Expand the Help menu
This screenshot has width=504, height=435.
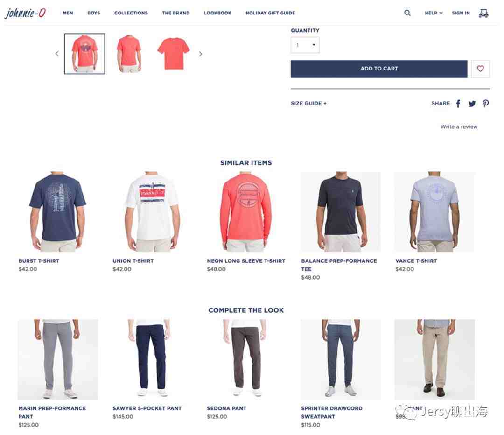tap(433, 13)
